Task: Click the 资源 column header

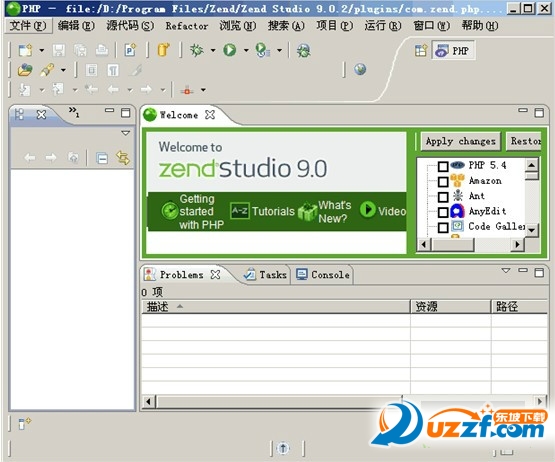Action: (x=451, y=307)
